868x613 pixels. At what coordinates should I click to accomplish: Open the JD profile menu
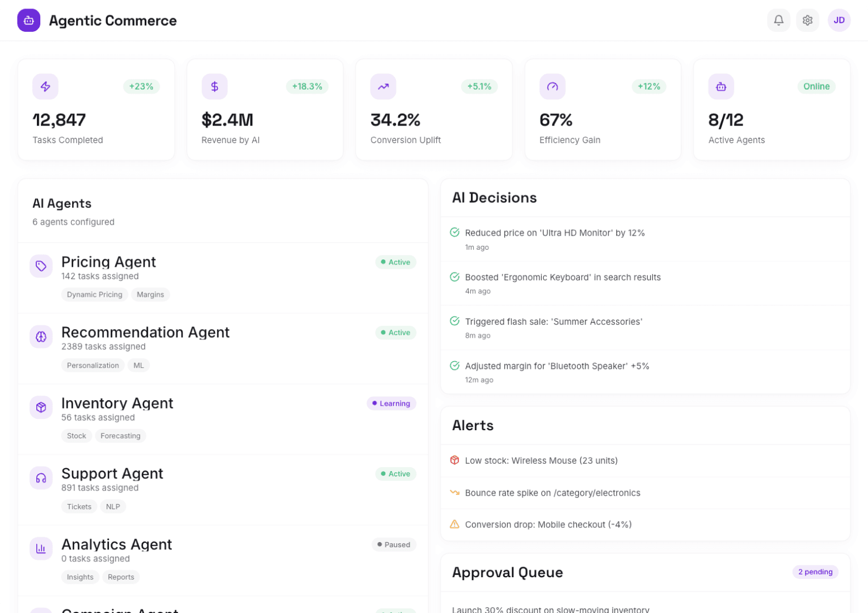(x=839, y=20)
